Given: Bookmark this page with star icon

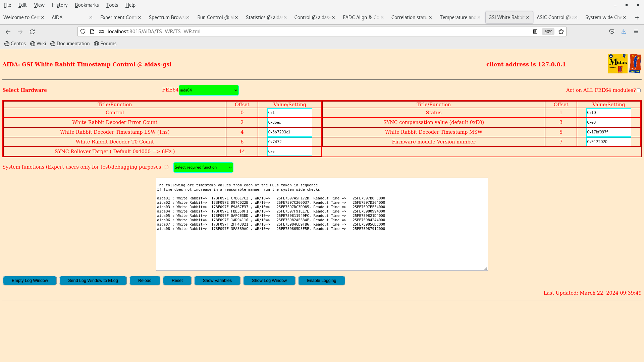Looking at the screenshot, I should pos(561,32).
